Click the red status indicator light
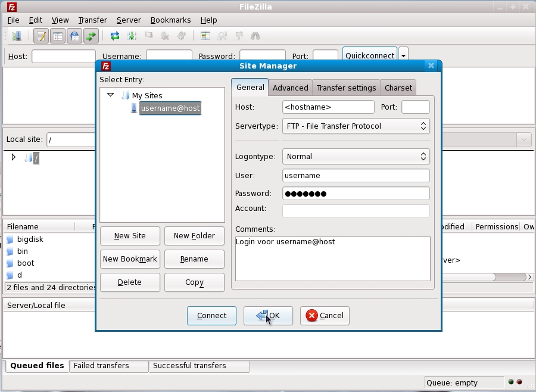This screenshot has width=536, height=392. [519, 382]
